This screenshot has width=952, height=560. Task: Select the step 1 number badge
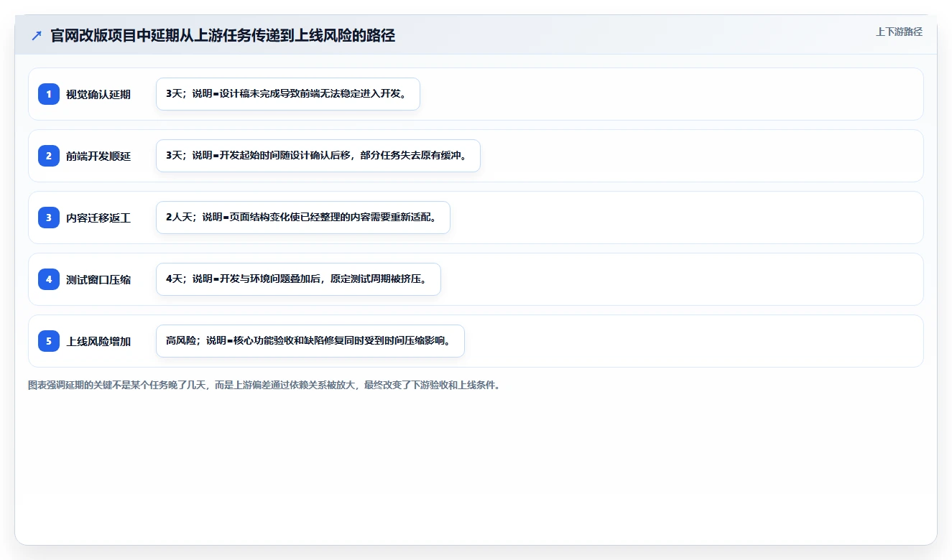pyautogui.click(x=49, y=94)
